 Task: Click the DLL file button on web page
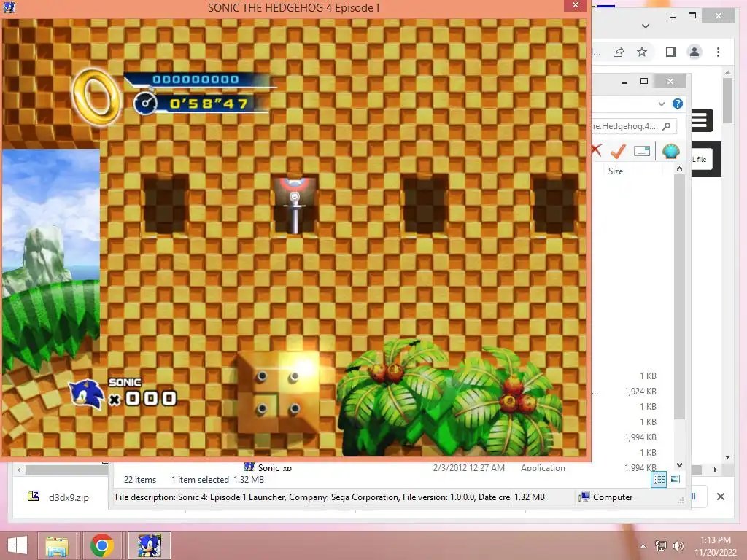tap(703, 160)
